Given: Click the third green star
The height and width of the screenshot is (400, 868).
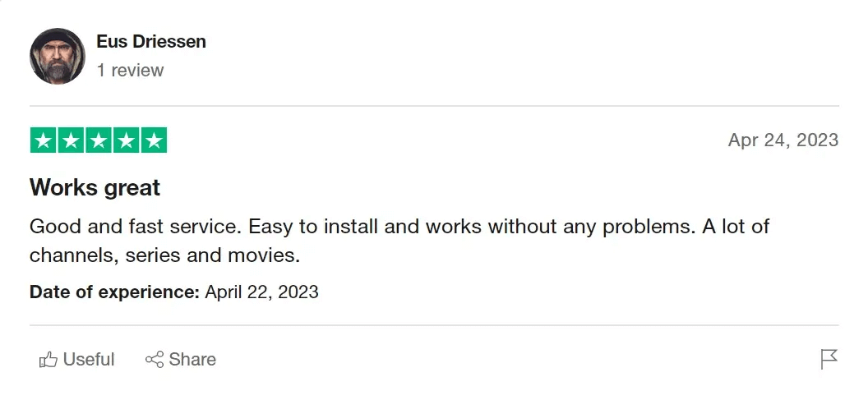Looking at the screenshot, I should pyautogui.click(x=99, y=140).
